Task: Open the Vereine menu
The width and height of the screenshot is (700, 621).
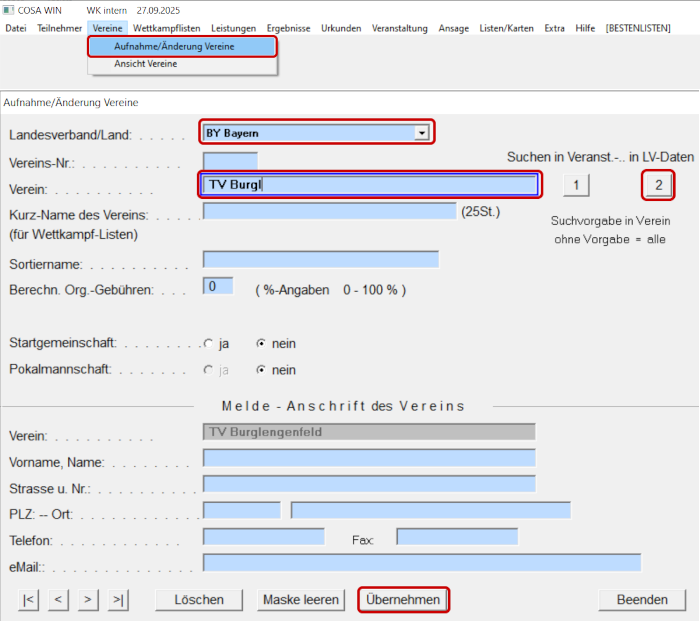Action: pyautogui.click(x=107, y=28)
